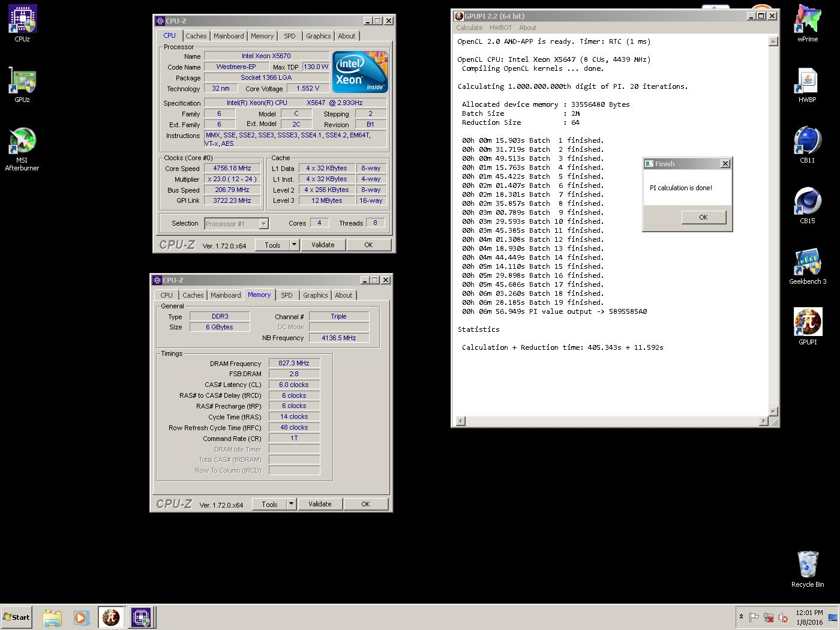This screenshot has height=630, width=840.
Task: Show hidden tray icons arrow
Action: tap(741, 617)
